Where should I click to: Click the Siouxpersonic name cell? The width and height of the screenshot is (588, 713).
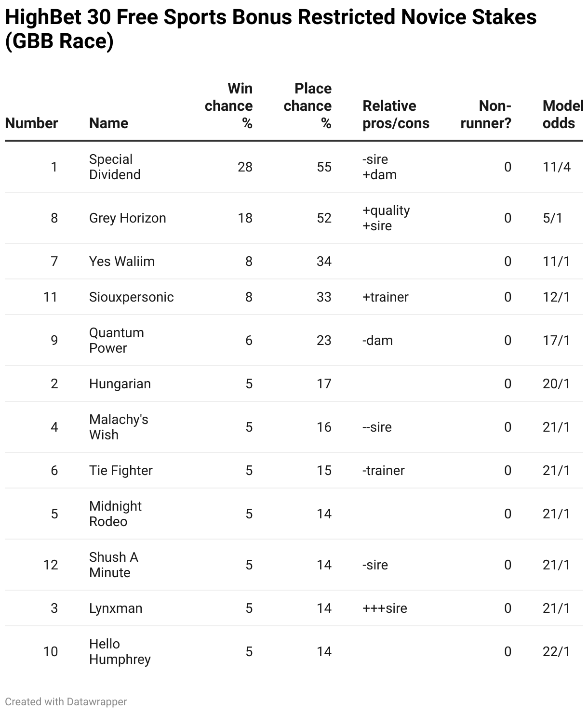click(x=131, y=297)
